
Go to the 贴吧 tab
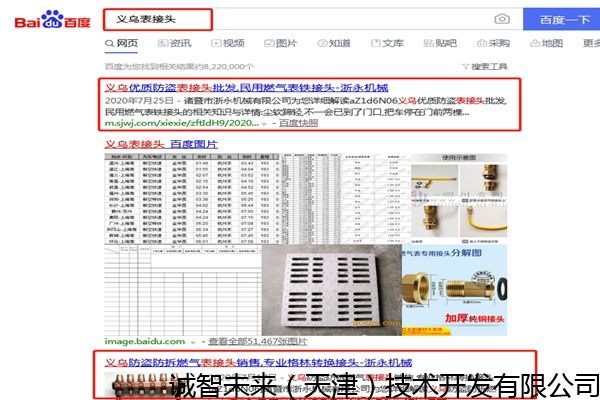440,43
